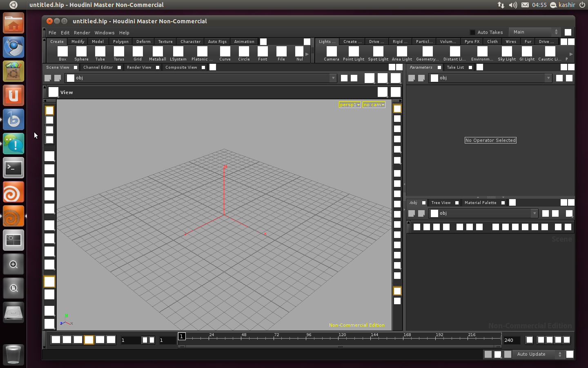The height and width of the screenshot is (368, 588).
Task: Open the Render menu
Action: 82,33
